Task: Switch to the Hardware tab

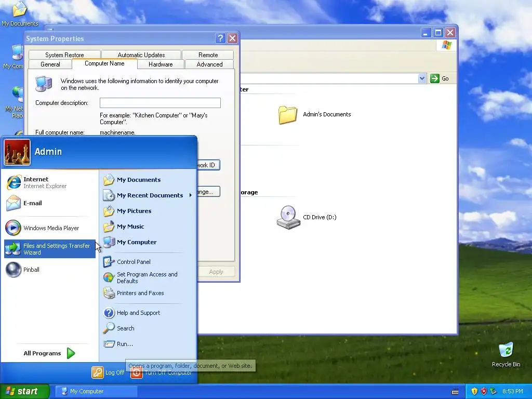Action: coord(161,64)
